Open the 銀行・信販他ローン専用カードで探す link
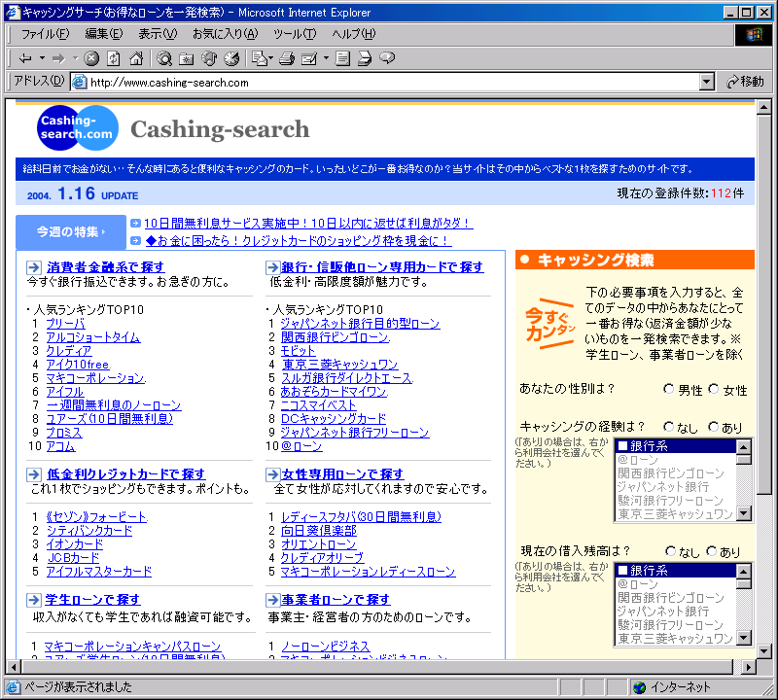 382,267
